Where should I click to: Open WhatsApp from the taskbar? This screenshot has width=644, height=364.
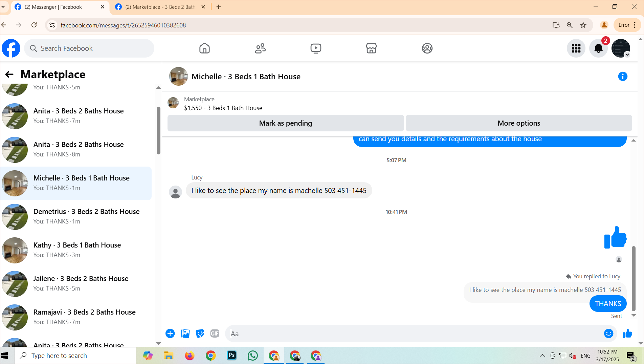click(x=253, y=356)
